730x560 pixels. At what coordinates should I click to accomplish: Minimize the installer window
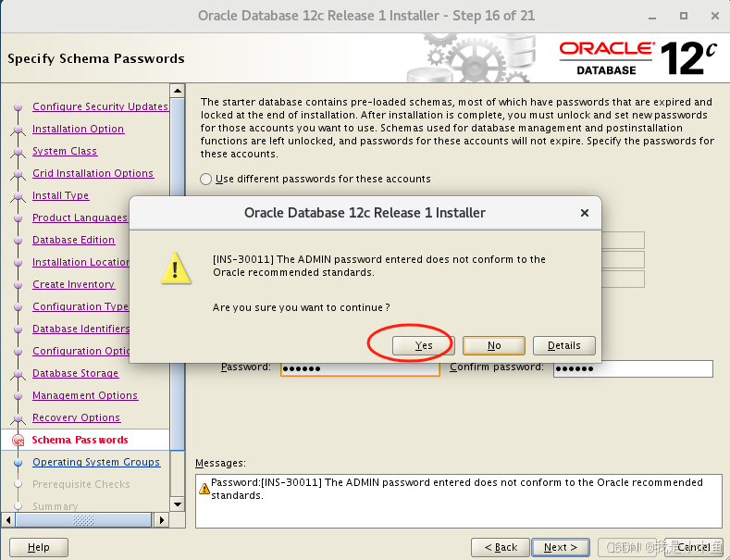652,16
